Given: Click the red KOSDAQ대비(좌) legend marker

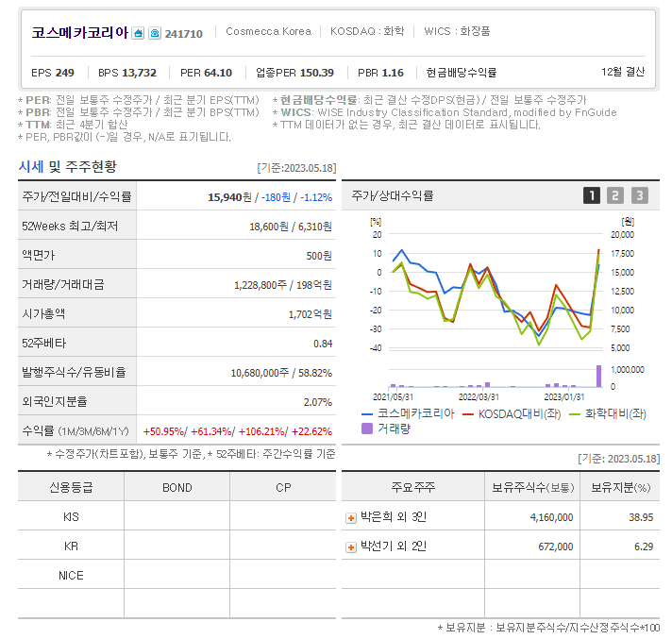Looking at the screenshot, I should [x=468, y=414].
